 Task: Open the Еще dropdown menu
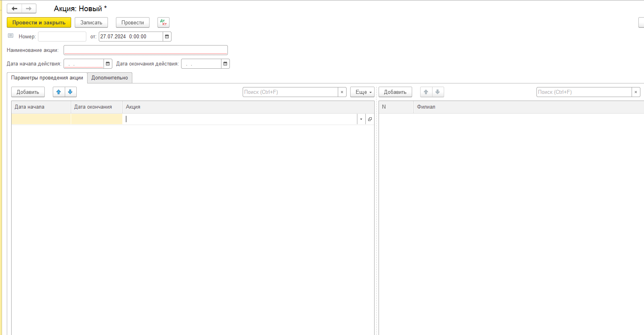click(x=363, y=92)
